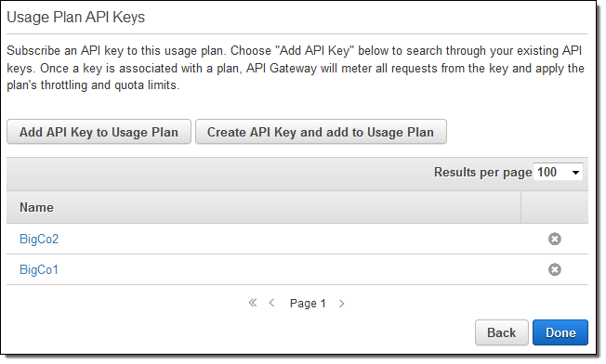Click the Results per page label
This screenshot has height=364, width=606.
click(x=482, y=172)
